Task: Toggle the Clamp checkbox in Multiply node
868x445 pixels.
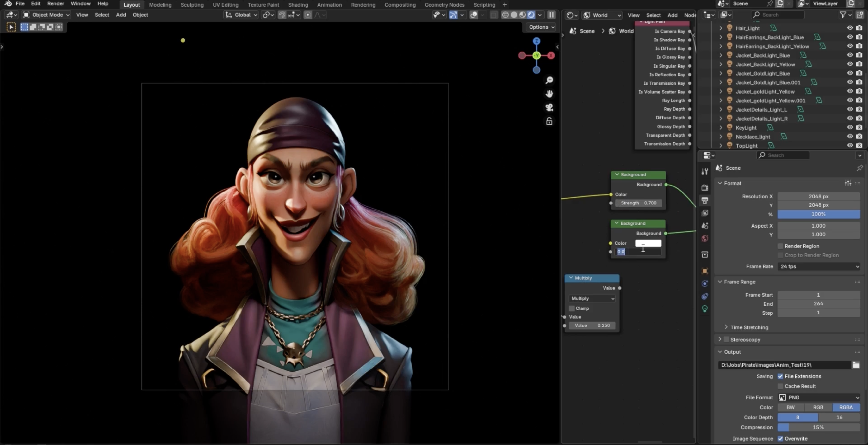Action: [x=572, y=308]
